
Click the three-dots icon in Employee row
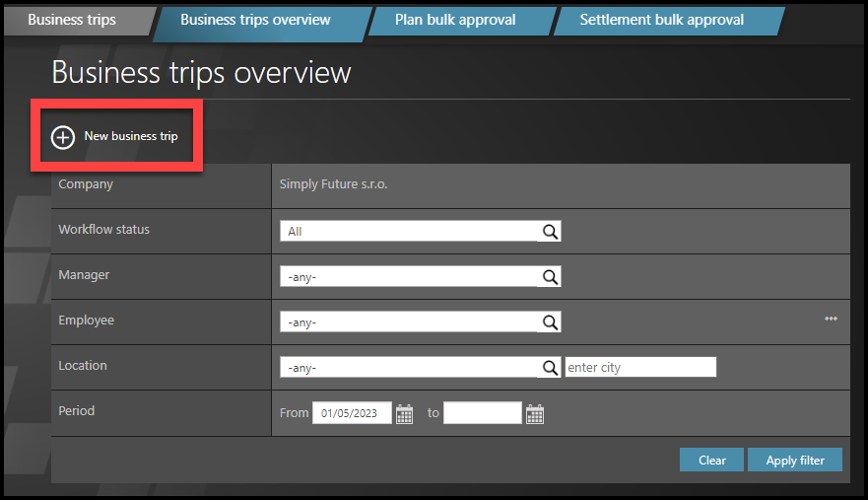[x=831, y=320]
